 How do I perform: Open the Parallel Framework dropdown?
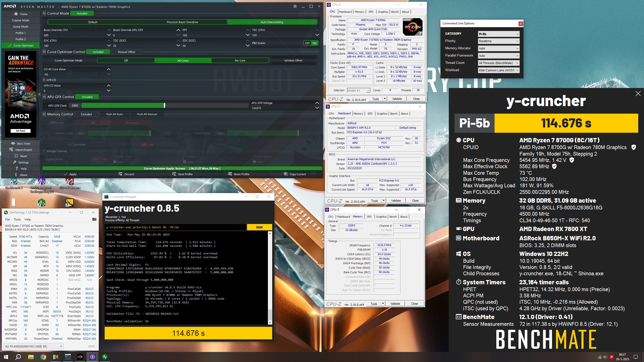coord(499,56)
